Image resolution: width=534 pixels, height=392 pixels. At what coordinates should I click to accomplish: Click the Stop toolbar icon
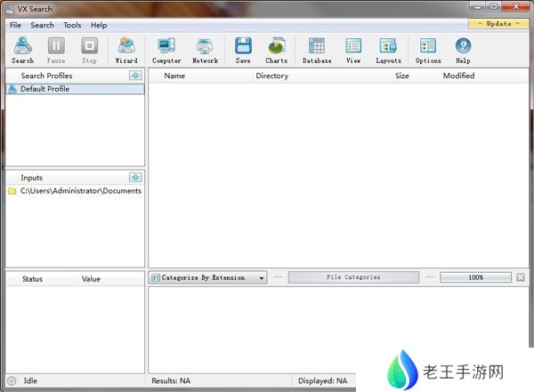89,51
